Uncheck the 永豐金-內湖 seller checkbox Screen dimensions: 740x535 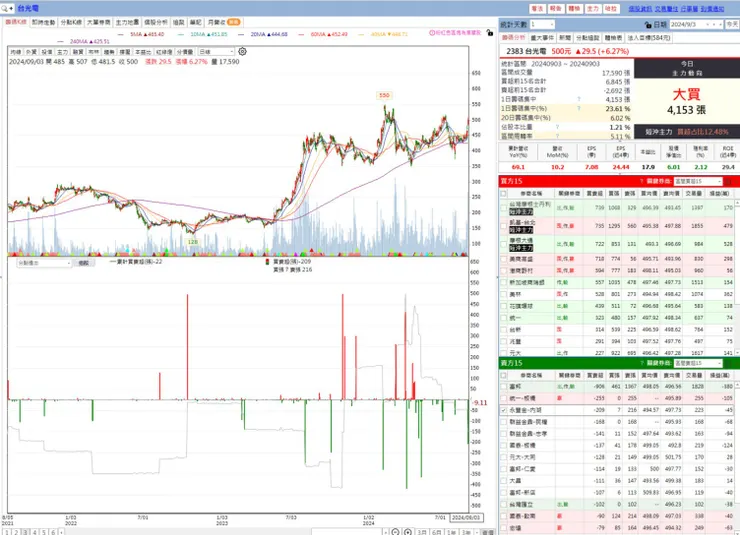pos(504,410)
